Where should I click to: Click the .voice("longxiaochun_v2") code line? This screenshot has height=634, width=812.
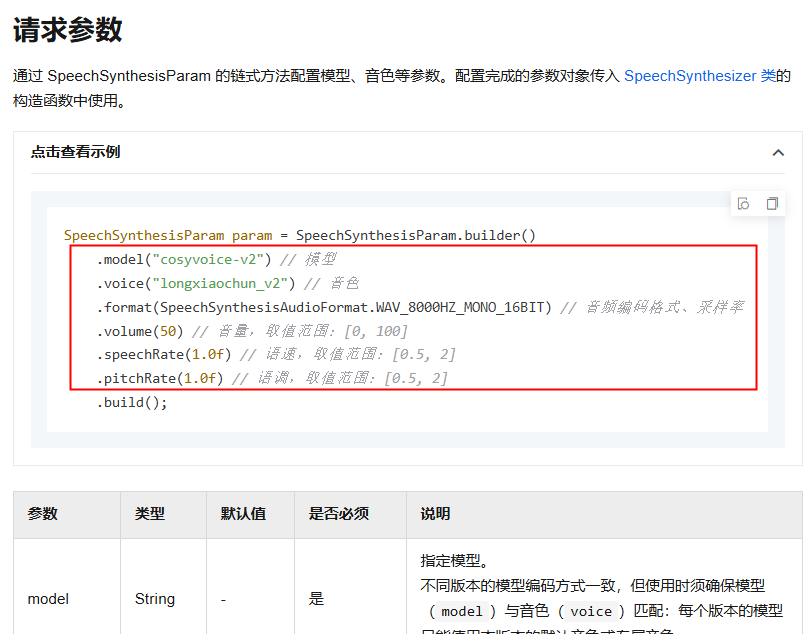[196, 283]
